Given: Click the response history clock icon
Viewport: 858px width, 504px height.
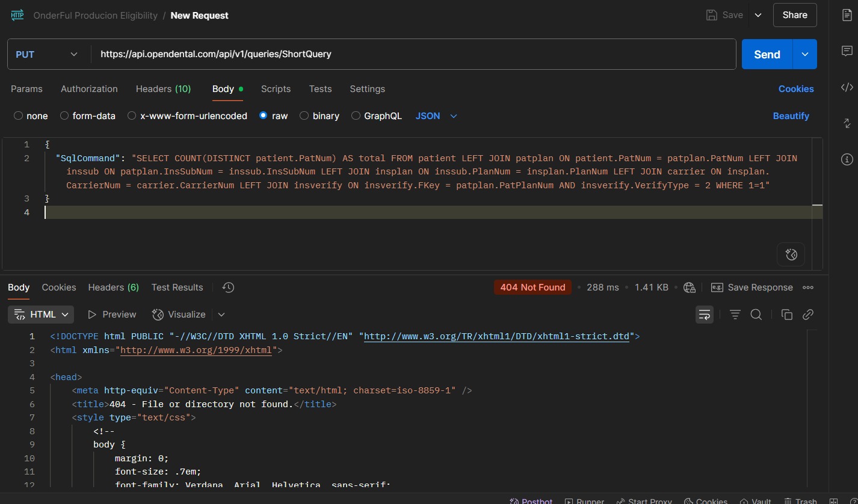Looking at the screenshot, I should [x=228, y=287].
